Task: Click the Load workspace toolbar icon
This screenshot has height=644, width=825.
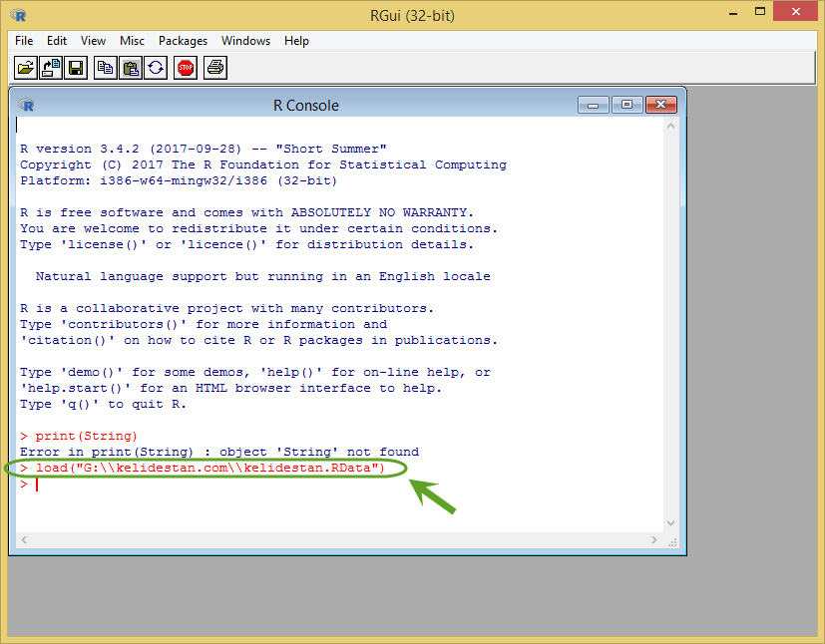Action: (x=51, y=68)
